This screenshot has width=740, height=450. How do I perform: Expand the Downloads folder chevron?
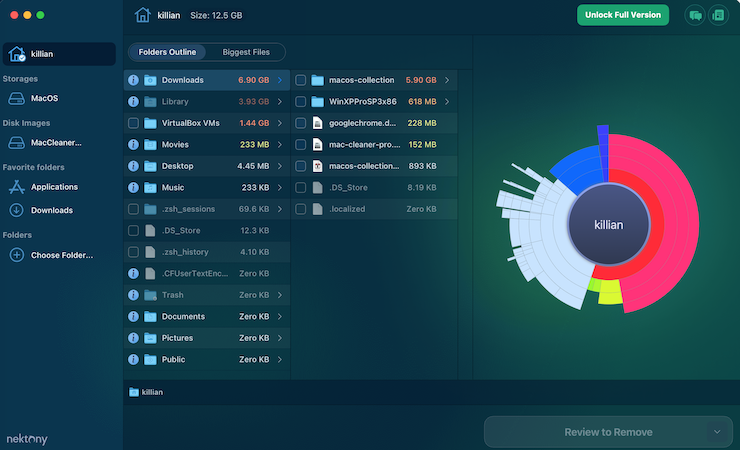(280, 80)
